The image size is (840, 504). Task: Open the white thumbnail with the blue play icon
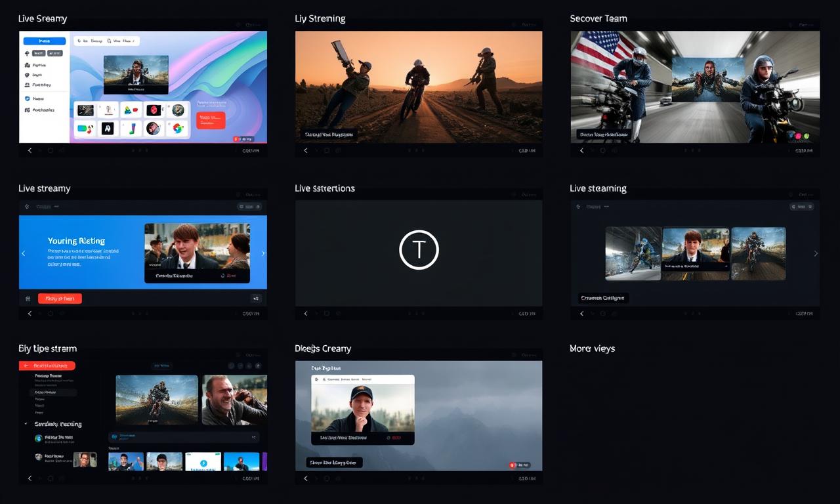(203, 462)
